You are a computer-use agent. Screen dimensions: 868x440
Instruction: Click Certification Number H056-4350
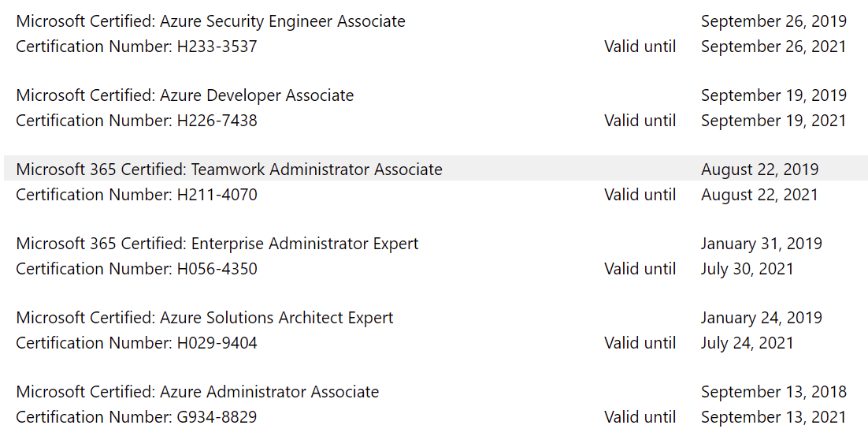click(136, 270)
